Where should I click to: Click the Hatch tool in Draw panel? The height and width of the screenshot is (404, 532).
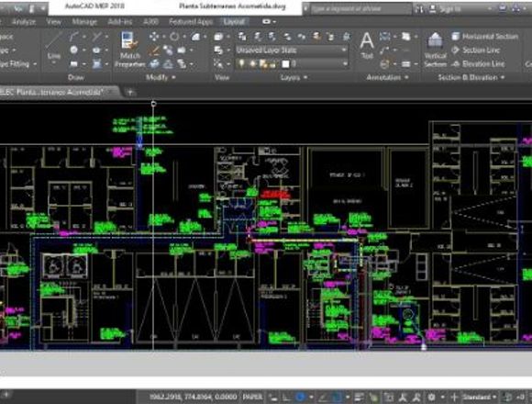pyautogui.click(x=96, y=64)
